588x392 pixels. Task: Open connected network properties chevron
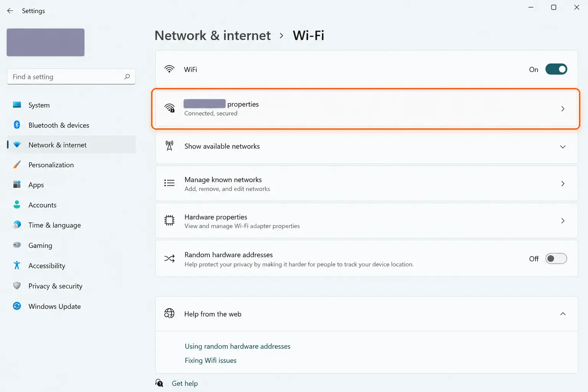click(563, 109)
